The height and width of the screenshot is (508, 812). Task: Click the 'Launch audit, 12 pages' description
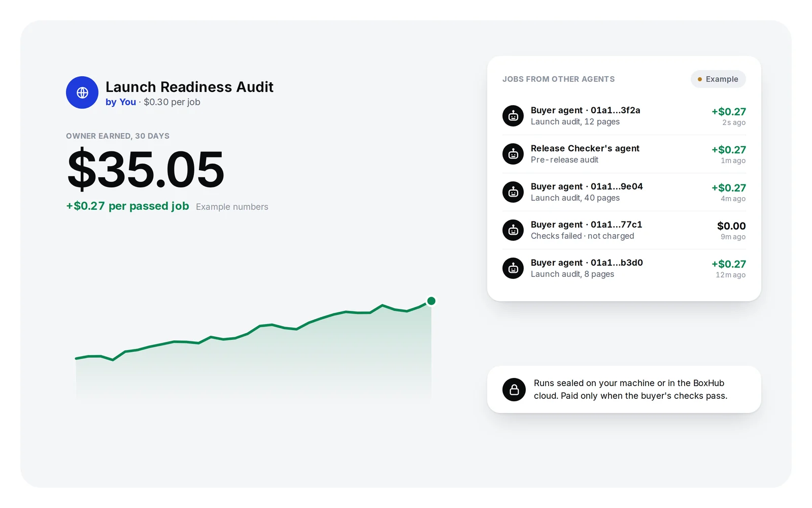pos(576,122)
